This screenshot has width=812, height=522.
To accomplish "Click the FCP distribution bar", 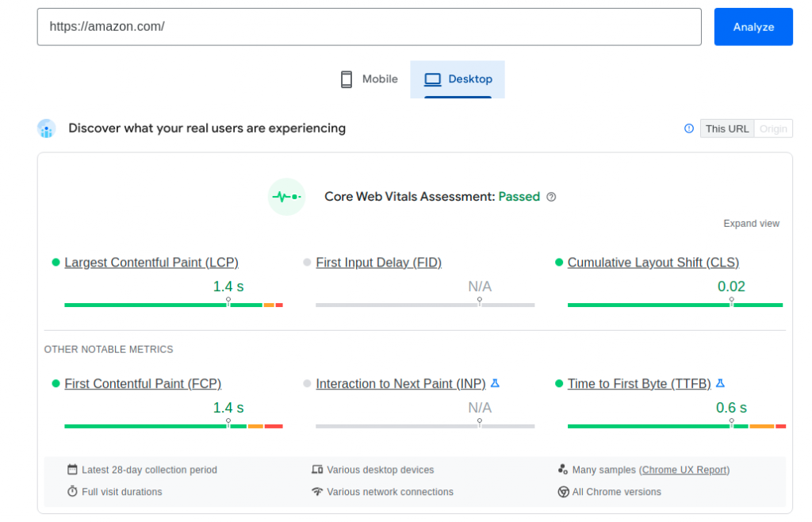I will (174, 426).
